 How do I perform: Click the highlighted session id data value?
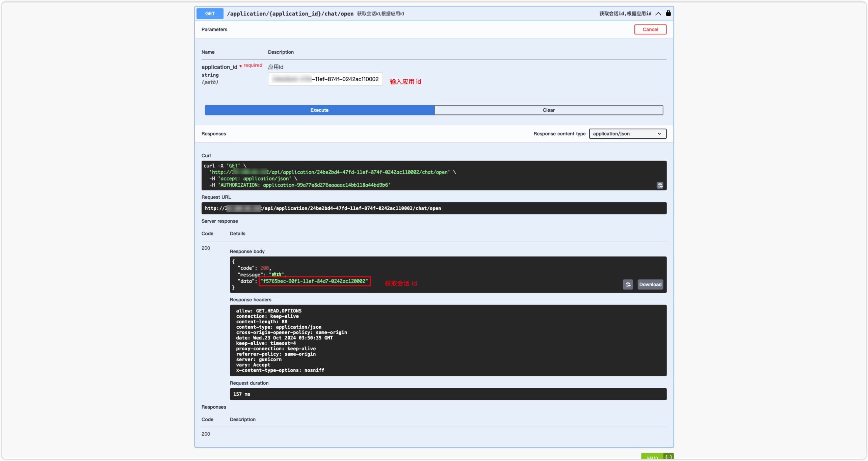[314, 281]
